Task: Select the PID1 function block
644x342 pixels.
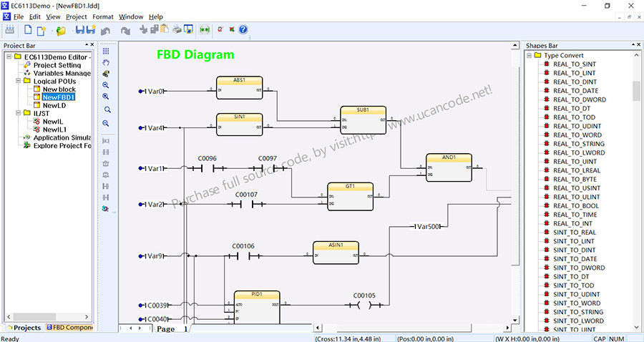Action: (x=257, y=307)
